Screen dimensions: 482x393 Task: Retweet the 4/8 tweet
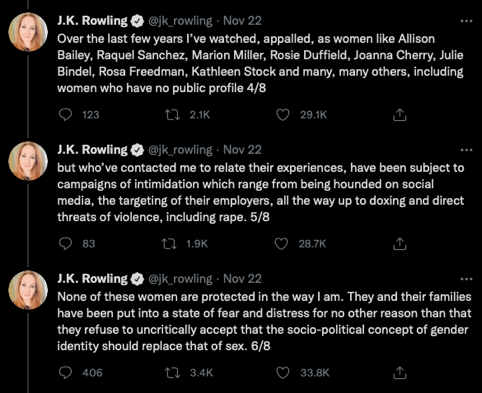point(173,115)
